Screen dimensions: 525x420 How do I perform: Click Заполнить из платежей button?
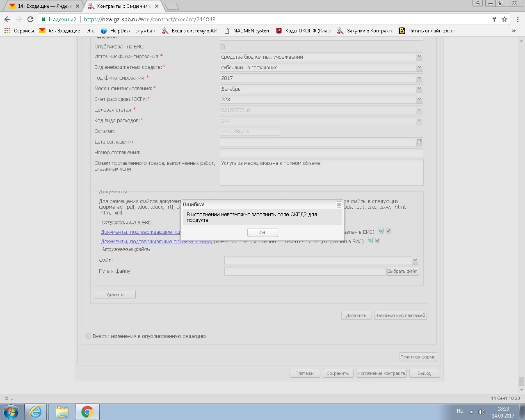(400, 315)
